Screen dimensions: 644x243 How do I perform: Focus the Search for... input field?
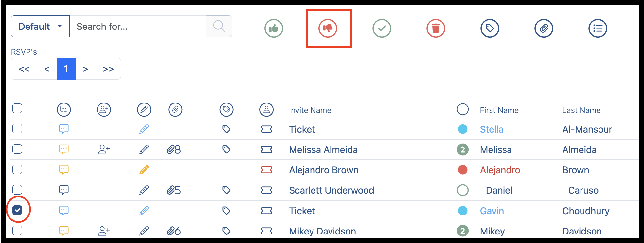pyautogui.click(x=138, y=26)
